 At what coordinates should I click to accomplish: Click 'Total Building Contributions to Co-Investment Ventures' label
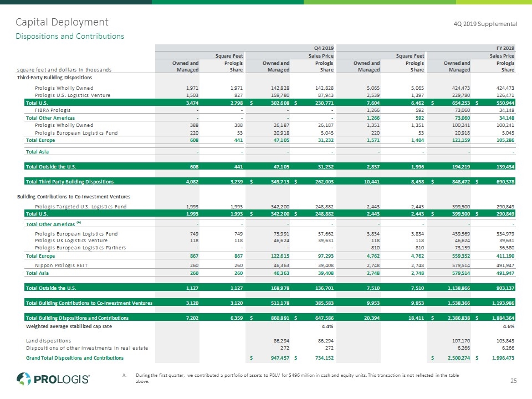coord(89,303)
